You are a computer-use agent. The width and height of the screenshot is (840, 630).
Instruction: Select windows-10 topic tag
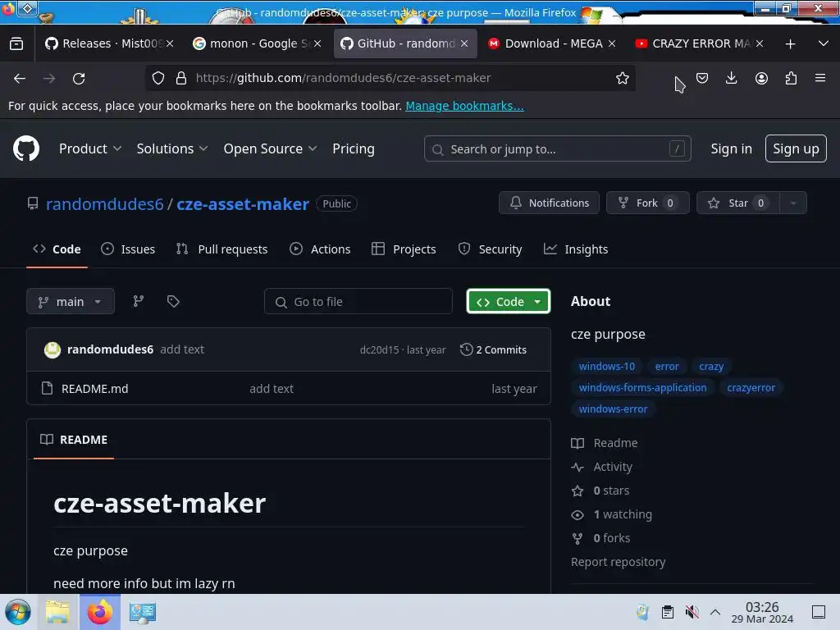(x=606, y=367)
